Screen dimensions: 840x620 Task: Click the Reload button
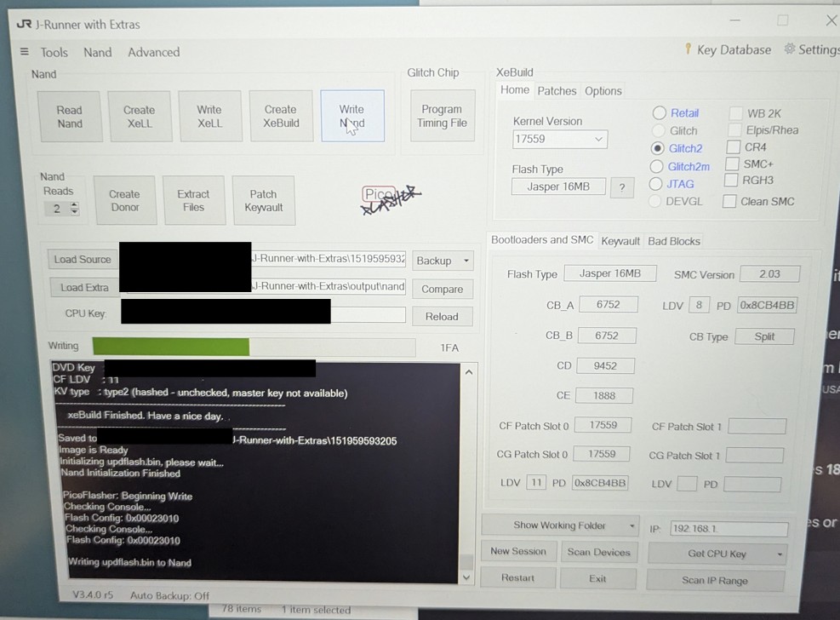point(442,317)
